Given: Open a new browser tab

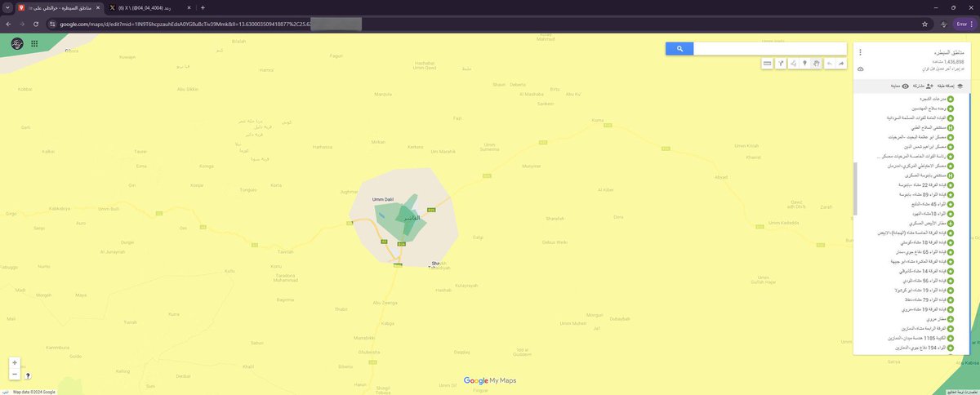Looking at the screenshot, I should pyautogui.click(x=203, y=7).
